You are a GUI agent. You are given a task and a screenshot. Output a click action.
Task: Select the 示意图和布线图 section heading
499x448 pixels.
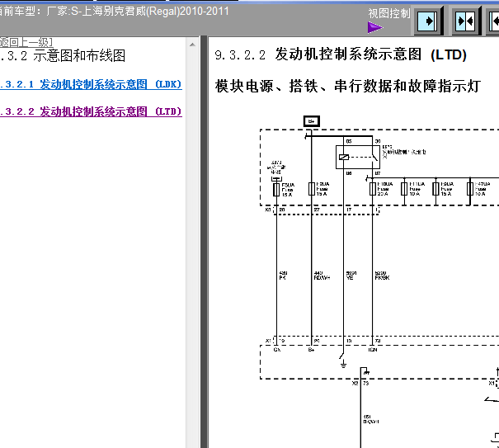pyautogui.click(x=63, y=56)
